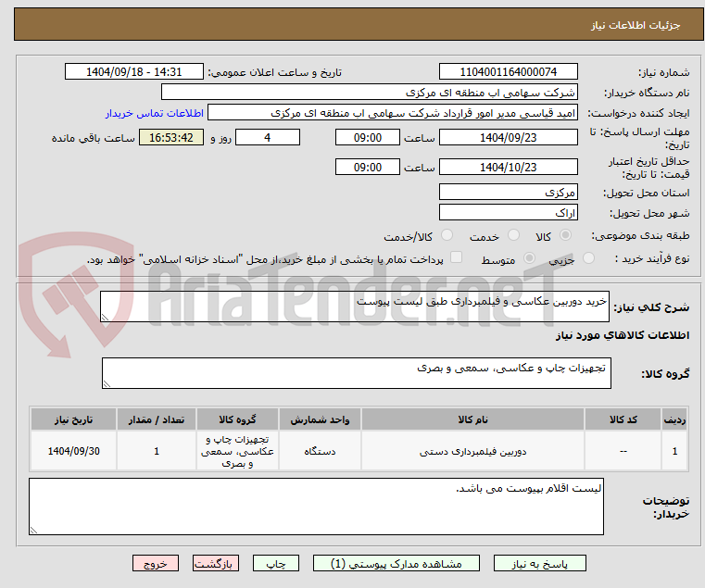Click the پاسخ به نیاز button

click(x=539, y=563)
